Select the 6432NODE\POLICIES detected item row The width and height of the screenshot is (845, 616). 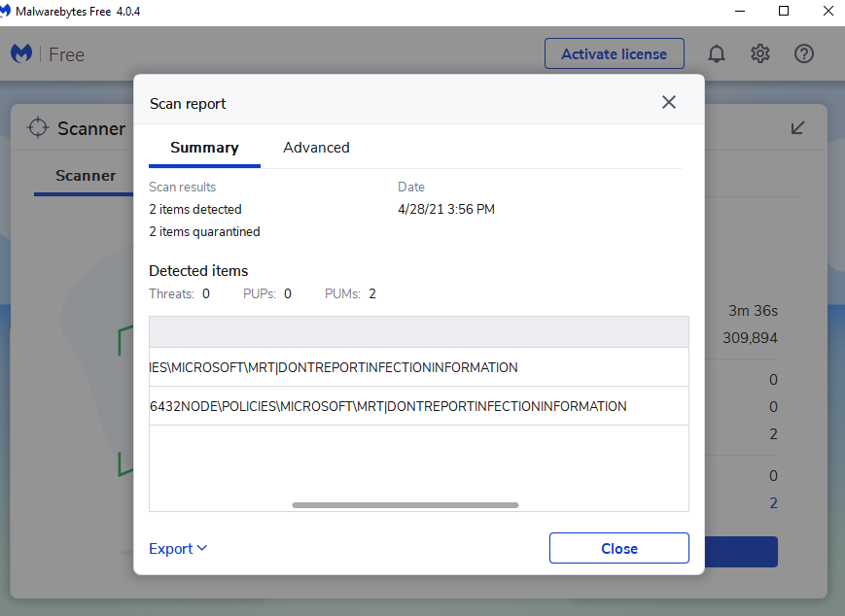pyautogui.click(x=419, y=406)
